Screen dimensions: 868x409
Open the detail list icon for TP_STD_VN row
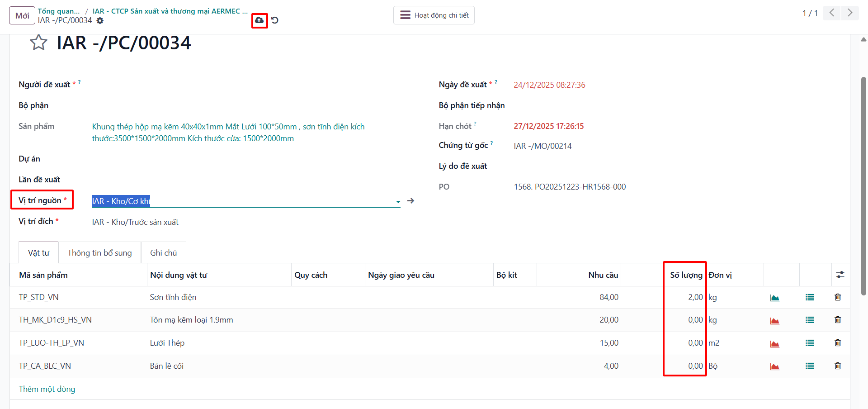[810, 297]
